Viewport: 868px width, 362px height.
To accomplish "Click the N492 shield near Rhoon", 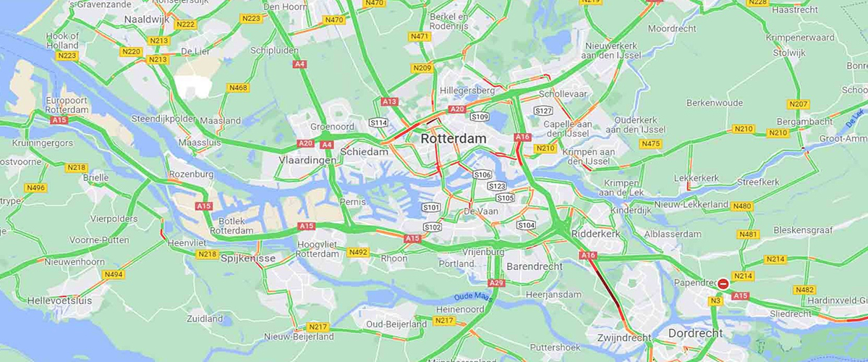I will [x=357, y=252].
